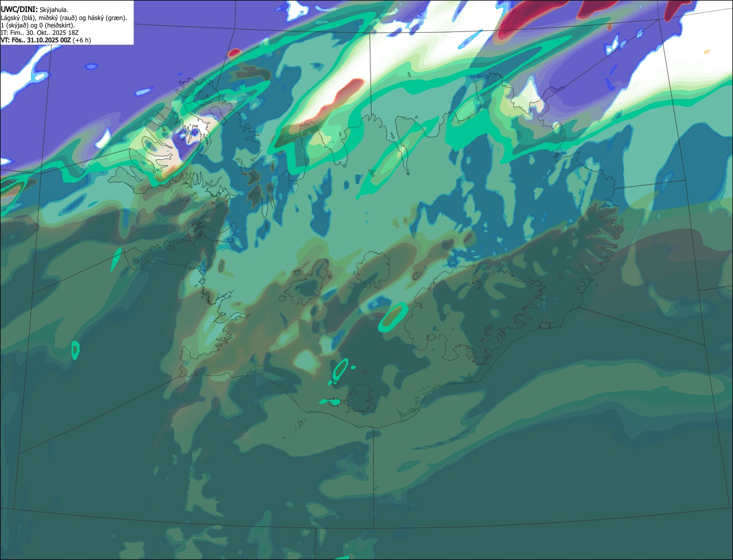Click the 'VT: Fös.. 31.10.2025 00Z (+6 h)' line
The height and width of the screenshot is (560, 733).
46,40
